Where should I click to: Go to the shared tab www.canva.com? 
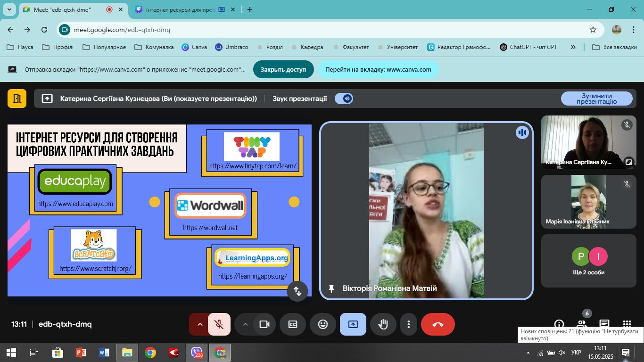pos(378,69)
